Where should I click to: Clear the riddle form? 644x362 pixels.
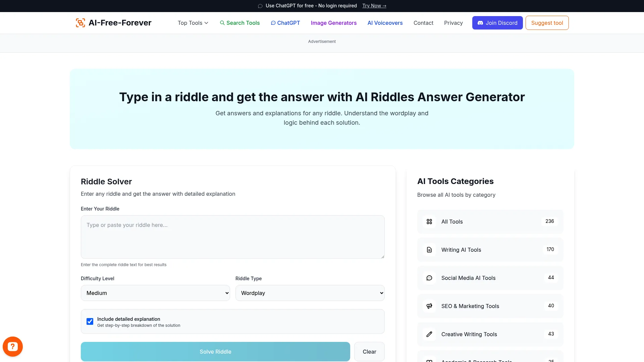coord(369,352)
